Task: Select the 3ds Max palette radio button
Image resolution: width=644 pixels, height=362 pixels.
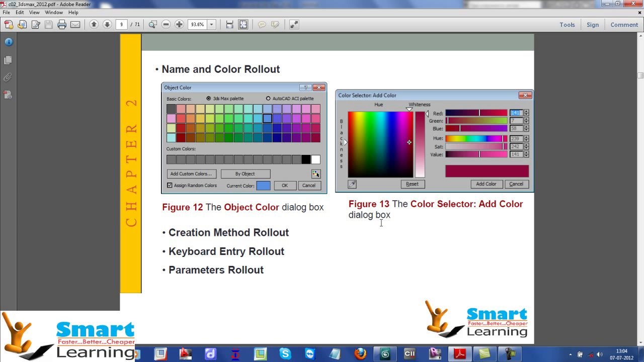Action: [x=209, y=99]
